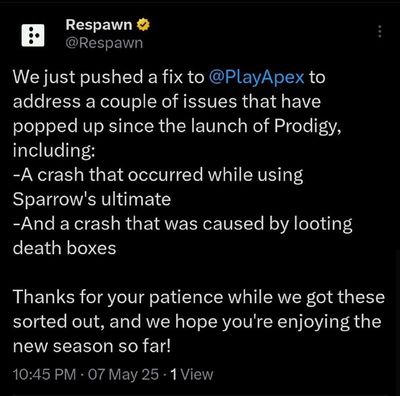Click the "new season so far!" line

tap(92, 346)
